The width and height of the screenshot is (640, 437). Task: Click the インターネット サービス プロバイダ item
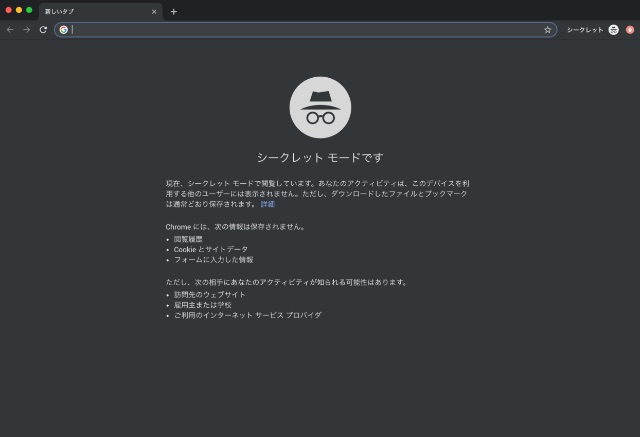pyautogui.click(x=248, y=315)
